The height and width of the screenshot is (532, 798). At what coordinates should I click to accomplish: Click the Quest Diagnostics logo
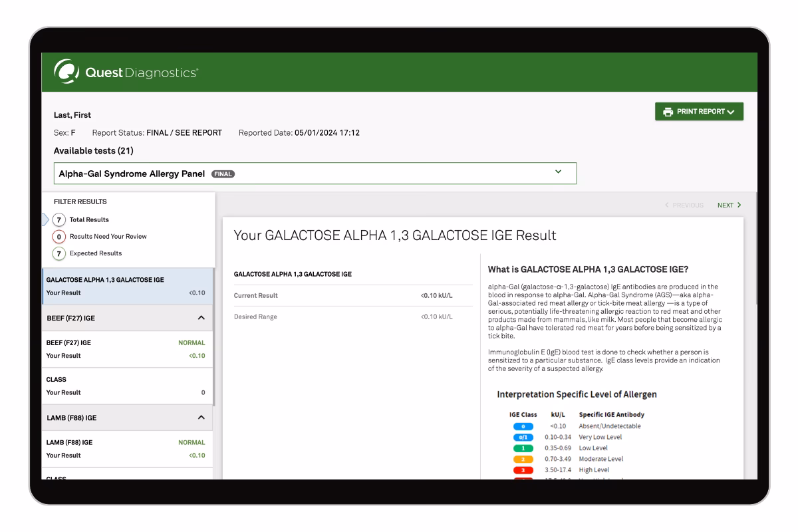tap(126, 72)
